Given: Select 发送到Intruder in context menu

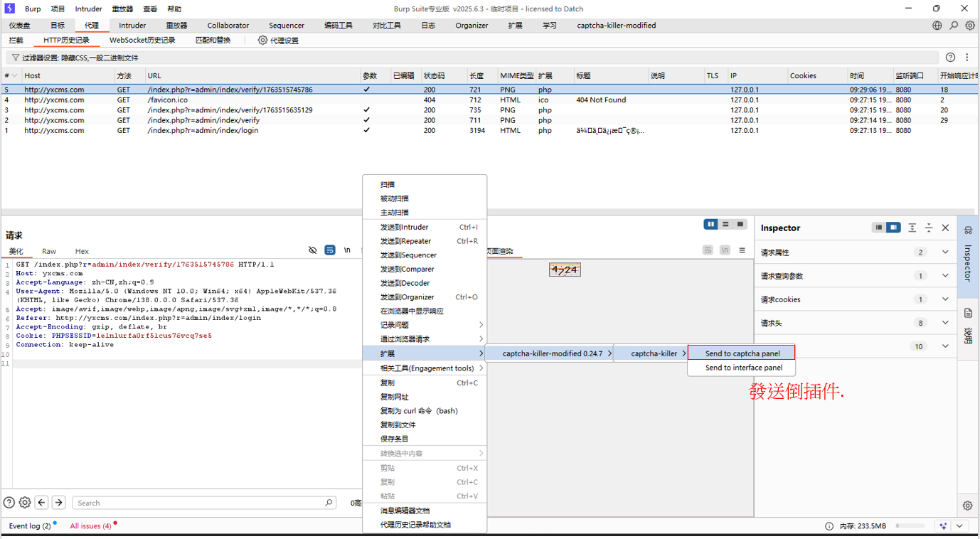Looking at the screenshot, I should pyautogui.click(x=425, y=227).
